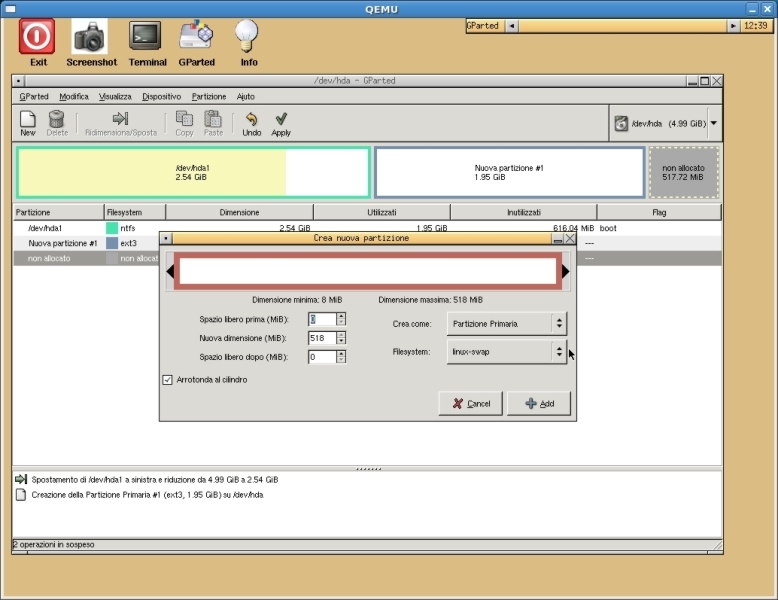This screenshot has height=600, width=778.
Task: Click the ntfs green color square
Action: [x=112, y=228]
